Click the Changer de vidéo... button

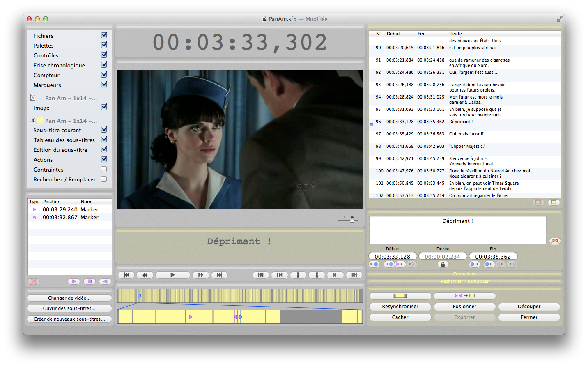tap(69, 298)
